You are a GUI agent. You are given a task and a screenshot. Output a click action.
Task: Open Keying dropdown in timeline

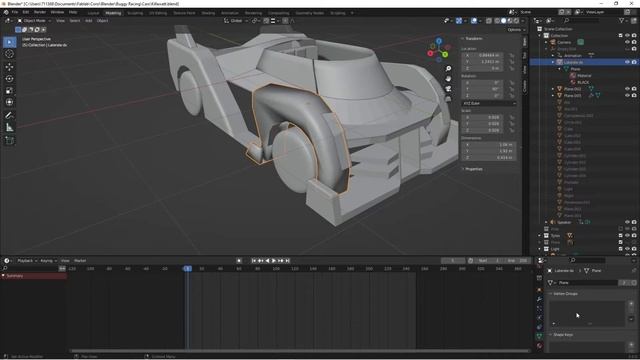click(x=48, y=260)
